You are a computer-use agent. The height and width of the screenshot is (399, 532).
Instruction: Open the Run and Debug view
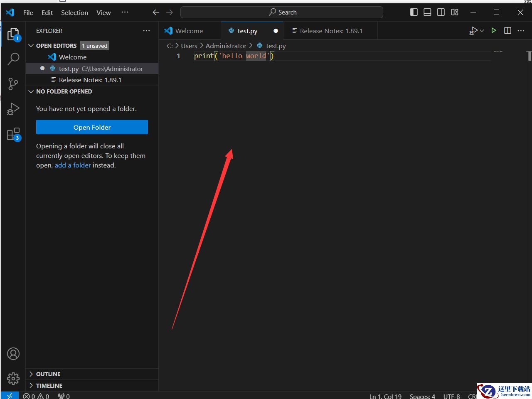13,109
